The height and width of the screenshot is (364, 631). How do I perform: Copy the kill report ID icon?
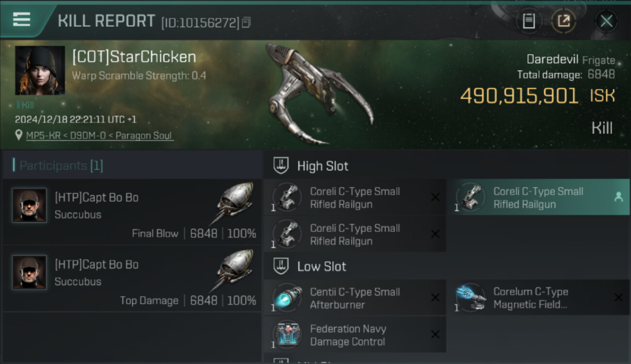pyautogui.click(x=247, y=22)
